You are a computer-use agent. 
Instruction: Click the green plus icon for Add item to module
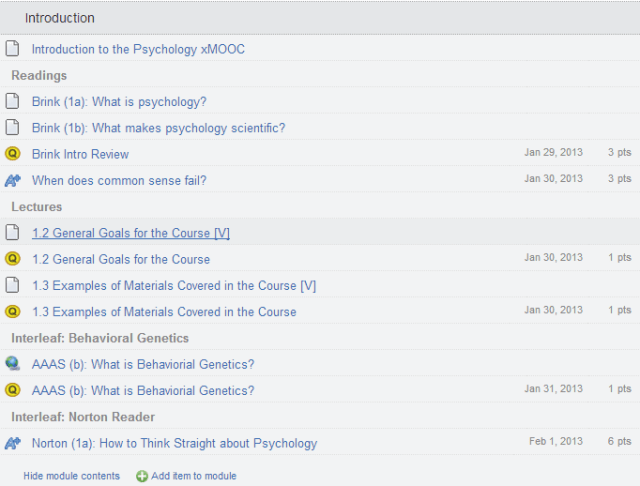click(142, 476)
